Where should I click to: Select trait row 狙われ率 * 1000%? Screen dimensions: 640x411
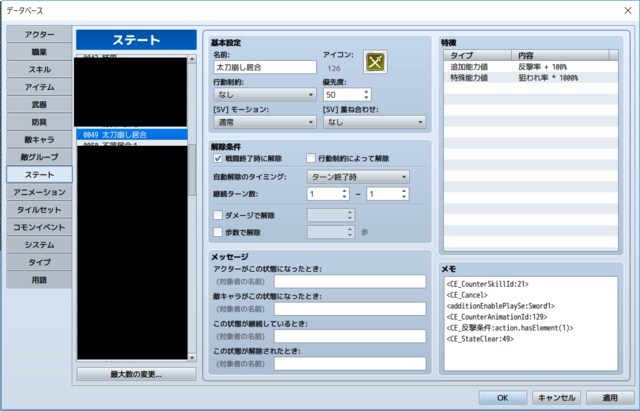pyautogui.click(x=531, y=78)
